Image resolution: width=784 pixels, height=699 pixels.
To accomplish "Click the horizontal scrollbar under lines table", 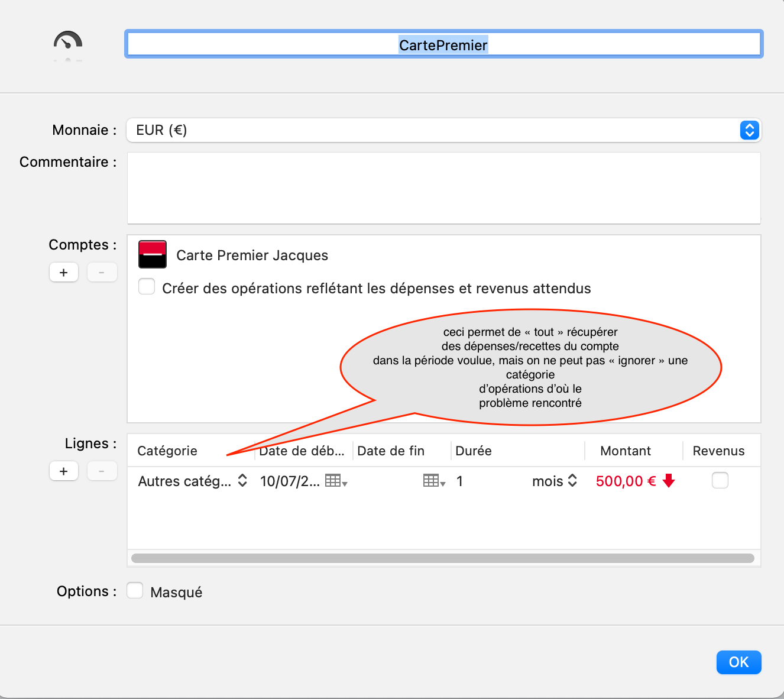I will point(442,558).
